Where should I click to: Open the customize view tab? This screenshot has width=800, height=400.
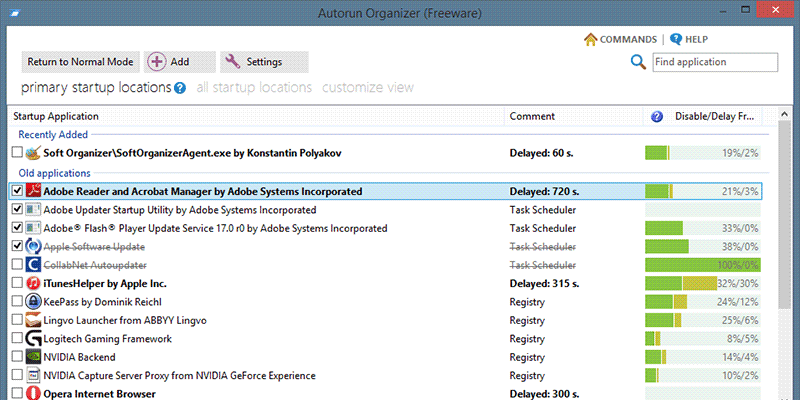pyautogui.click(x=367, y=88)
